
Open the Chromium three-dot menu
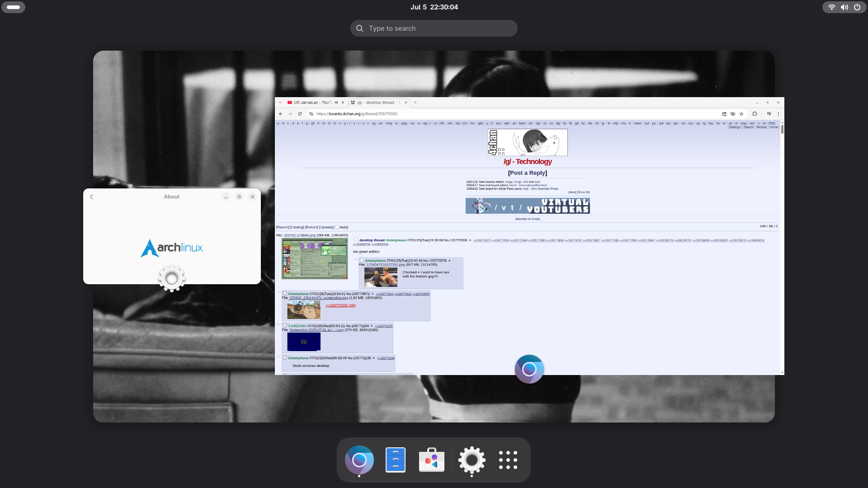(x=778, y=114)
